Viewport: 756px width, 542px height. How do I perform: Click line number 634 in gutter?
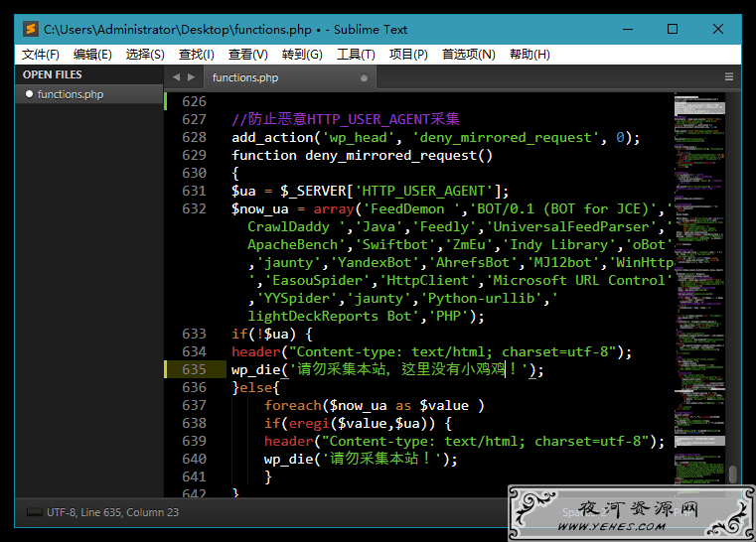(x=194, y=351)
